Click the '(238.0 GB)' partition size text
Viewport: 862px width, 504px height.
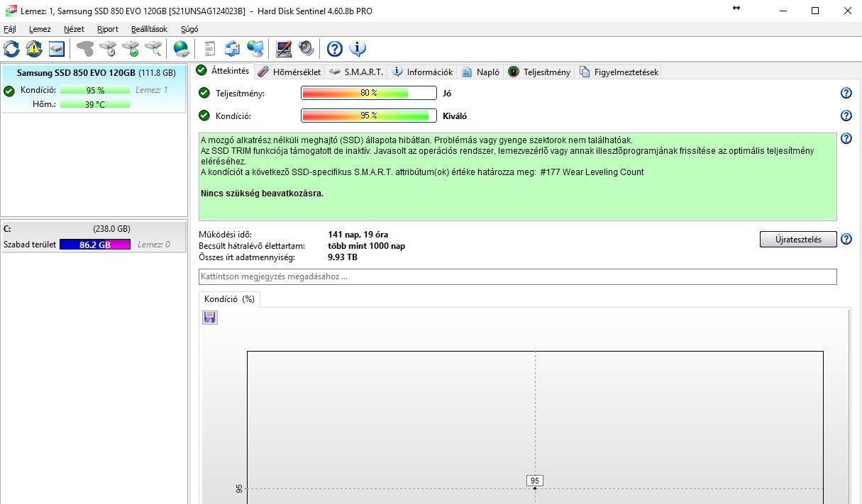tap(111, 229)
